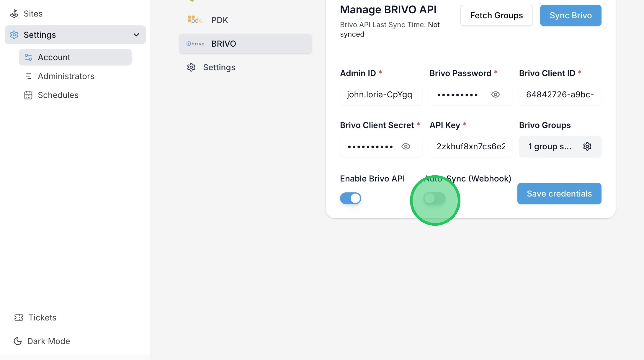Show the Brivo Client Secret value
This screenshot has width=644, height=360.
click(x=406, y=146)
